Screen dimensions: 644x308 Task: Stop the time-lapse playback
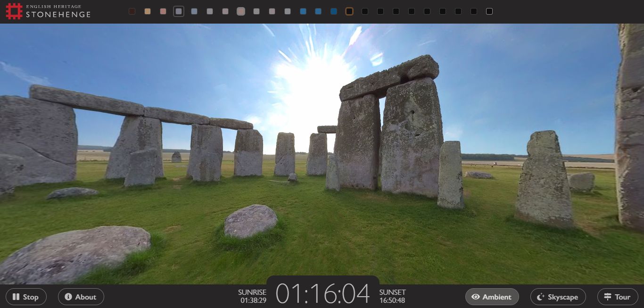[x=26, y=297]
